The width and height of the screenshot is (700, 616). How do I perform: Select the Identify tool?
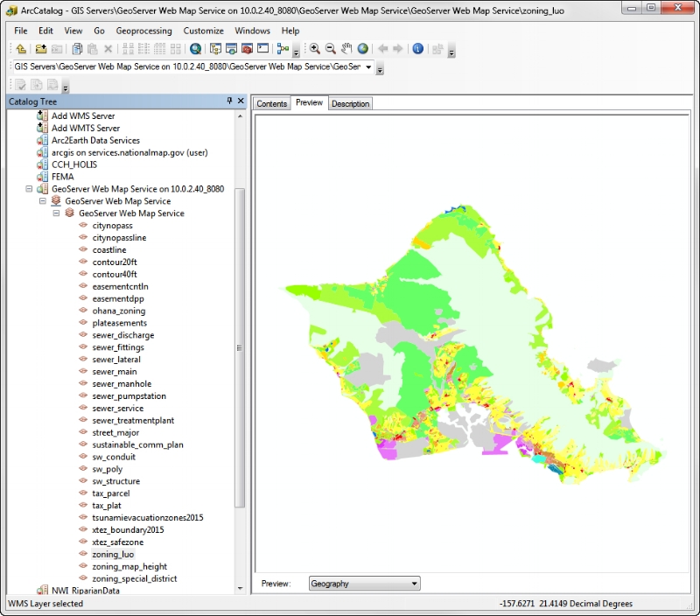[418, 49]
